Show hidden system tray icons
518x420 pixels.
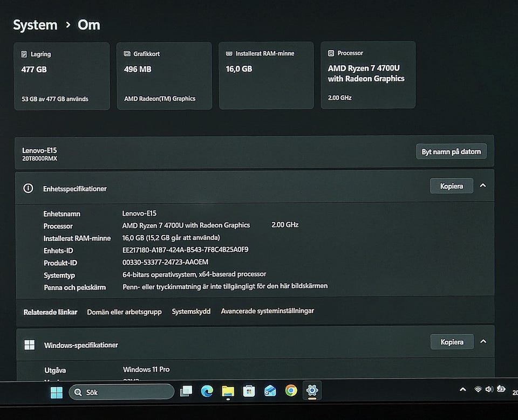coord(462,390)
